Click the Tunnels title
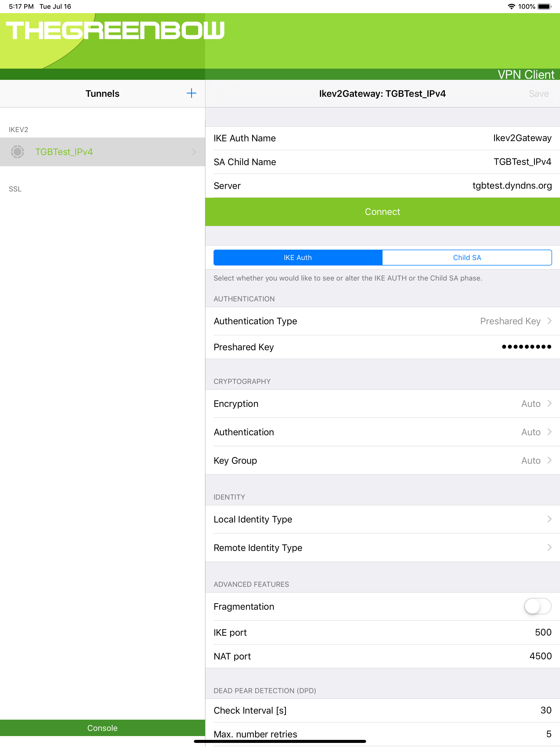The image size is (560, 747). coord(102,94)
